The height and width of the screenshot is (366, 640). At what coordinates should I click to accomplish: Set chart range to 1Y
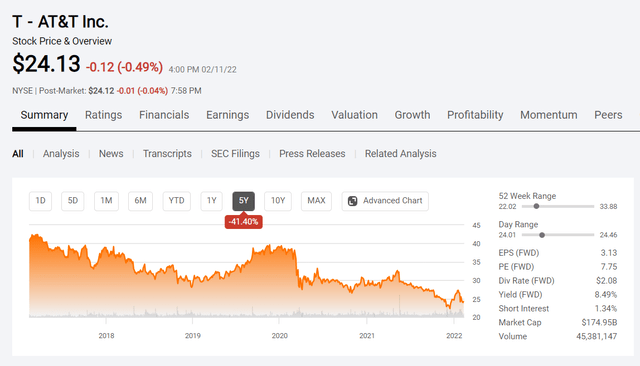pyautogui.click(x=211, y=201)
